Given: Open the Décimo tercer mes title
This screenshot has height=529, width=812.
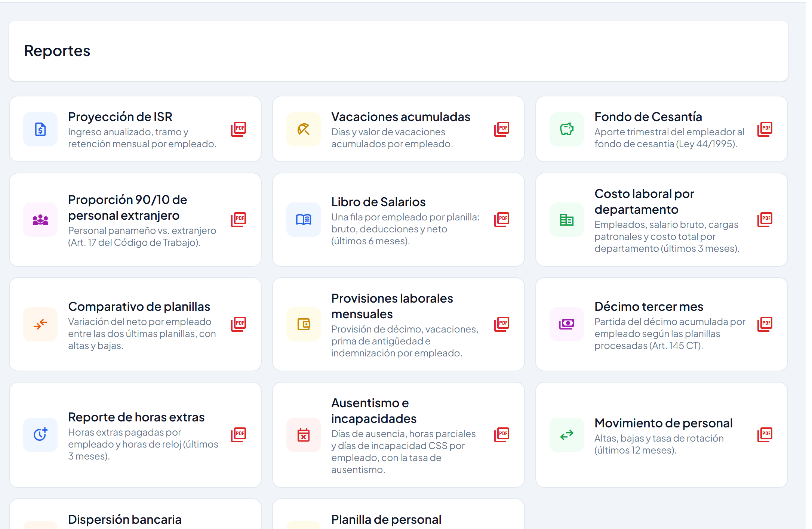Looking at the screenshot, I should pos(649,307).
